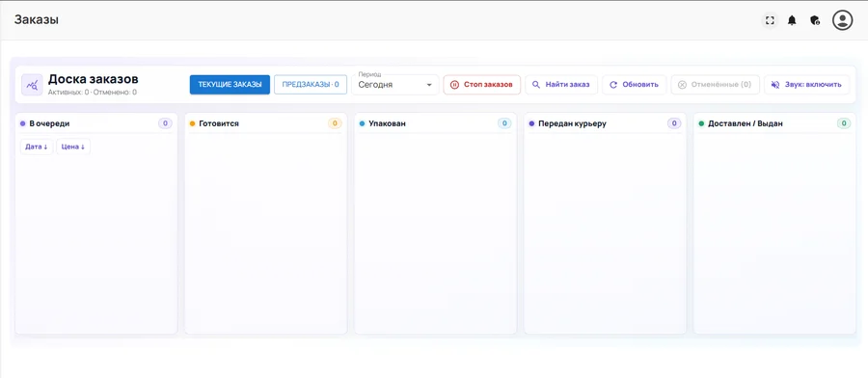The image size is (868, 378).
Task: Click the Упакован count badge
Action: coord(504,123)
